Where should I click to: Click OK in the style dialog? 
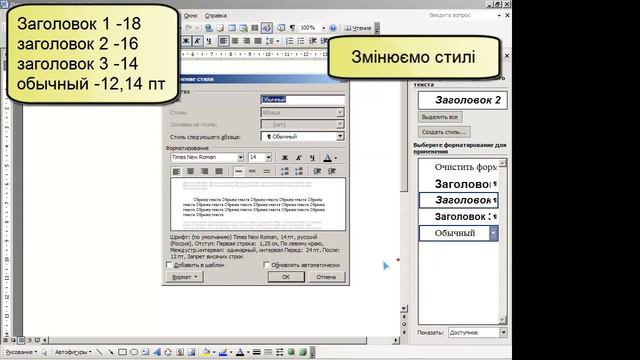[286, 277]
